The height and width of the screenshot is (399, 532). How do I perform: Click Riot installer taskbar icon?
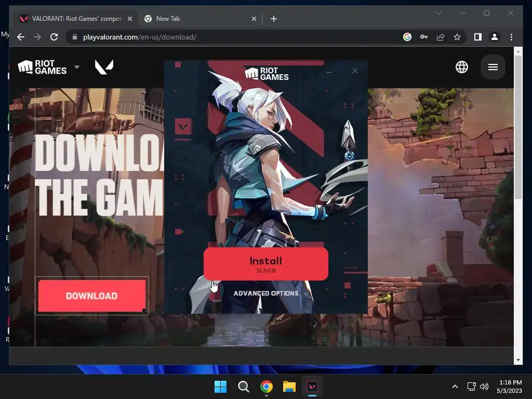click(312, 387)
